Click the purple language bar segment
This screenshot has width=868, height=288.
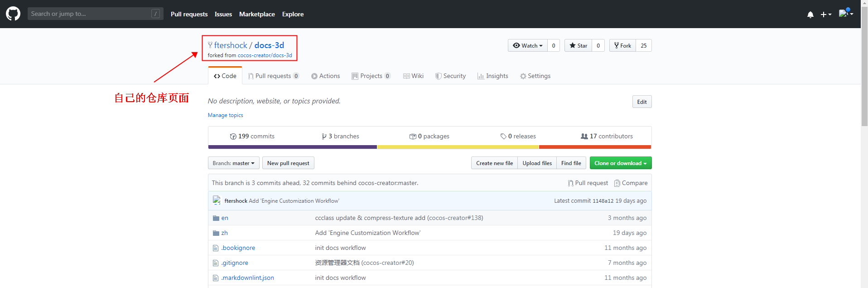pyautogui.click(x=293, y=147)
